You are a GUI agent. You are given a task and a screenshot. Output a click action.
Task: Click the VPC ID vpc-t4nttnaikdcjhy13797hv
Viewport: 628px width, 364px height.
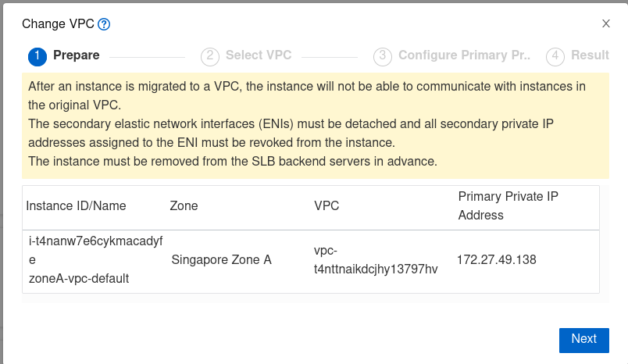[x=375, y=259]
